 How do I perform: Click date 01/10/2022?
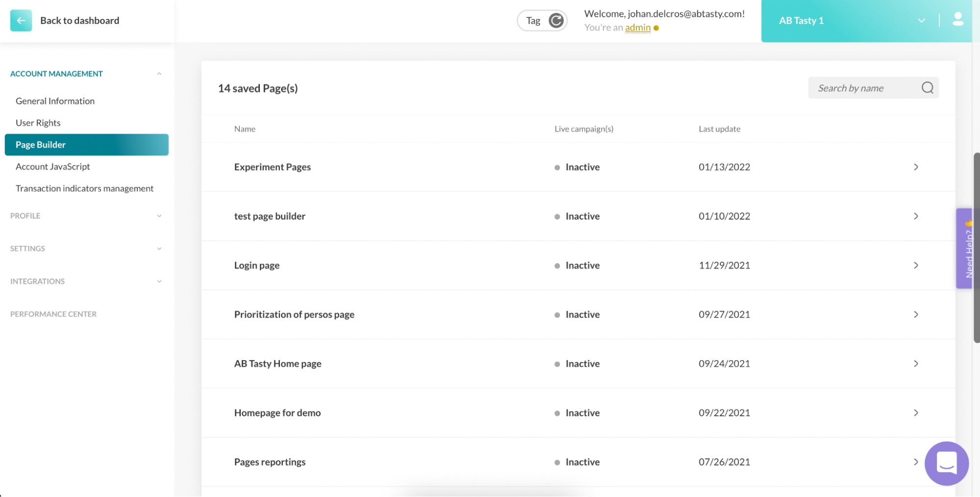coord(724,216)
